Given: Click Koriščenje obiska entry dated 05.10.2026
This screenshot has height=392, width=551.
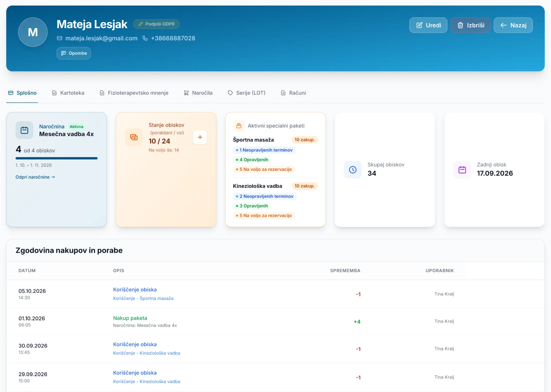Looking at the screenshot, I should click(135, 290).
